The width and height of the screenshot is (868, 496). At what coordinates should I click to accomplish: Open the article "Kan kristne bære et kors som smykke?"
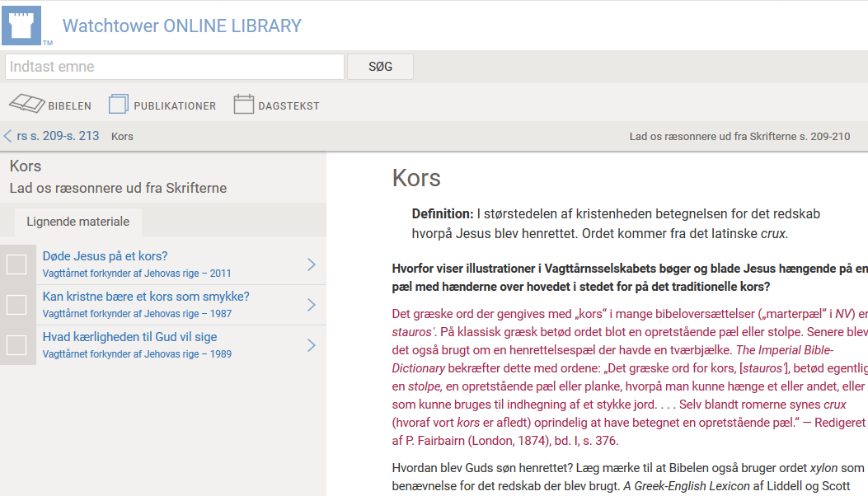[x=146, y=297]
